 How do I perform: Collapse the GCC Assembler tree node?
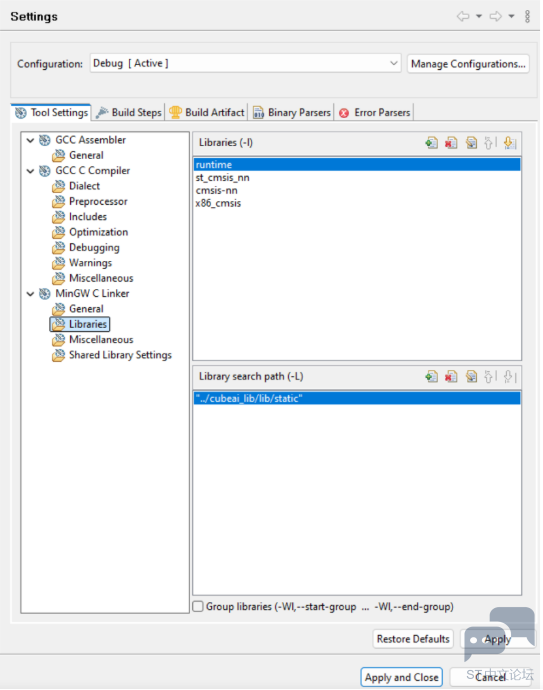(x=30, y=140)
